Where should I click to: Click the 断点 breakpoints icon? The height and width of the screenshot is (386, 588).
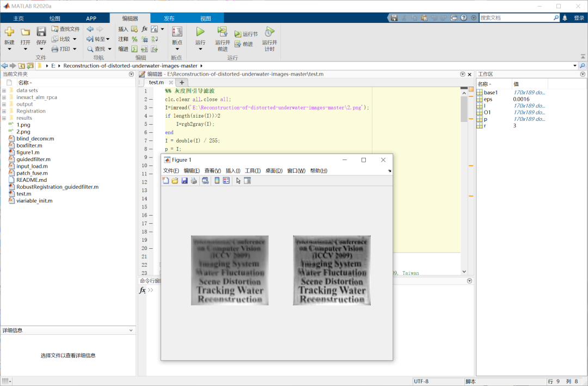[x=177, y=32]
